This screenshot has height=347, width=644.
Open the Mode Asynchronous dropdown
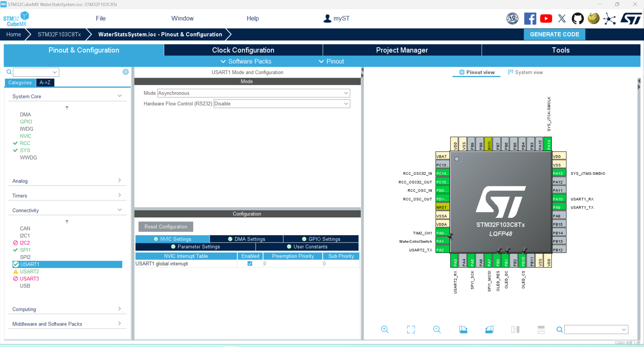click(x=254, y=93)
